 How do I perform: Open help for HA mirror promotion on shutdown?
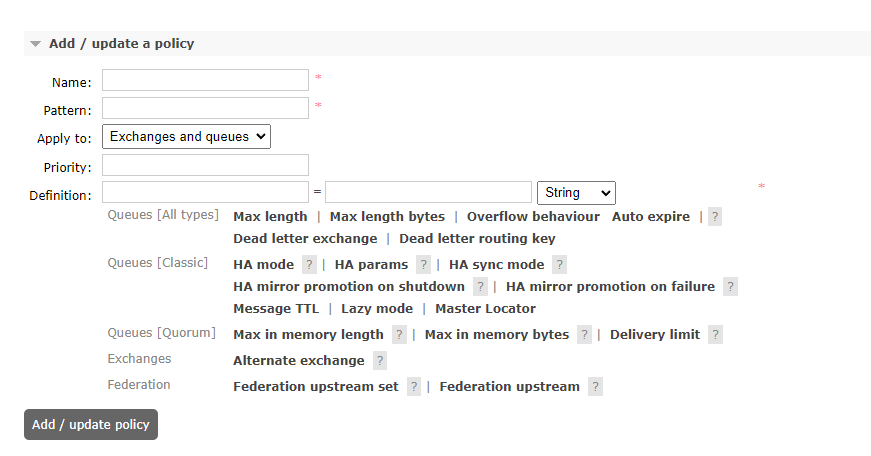pyautogui.click(x=480, y=287)
